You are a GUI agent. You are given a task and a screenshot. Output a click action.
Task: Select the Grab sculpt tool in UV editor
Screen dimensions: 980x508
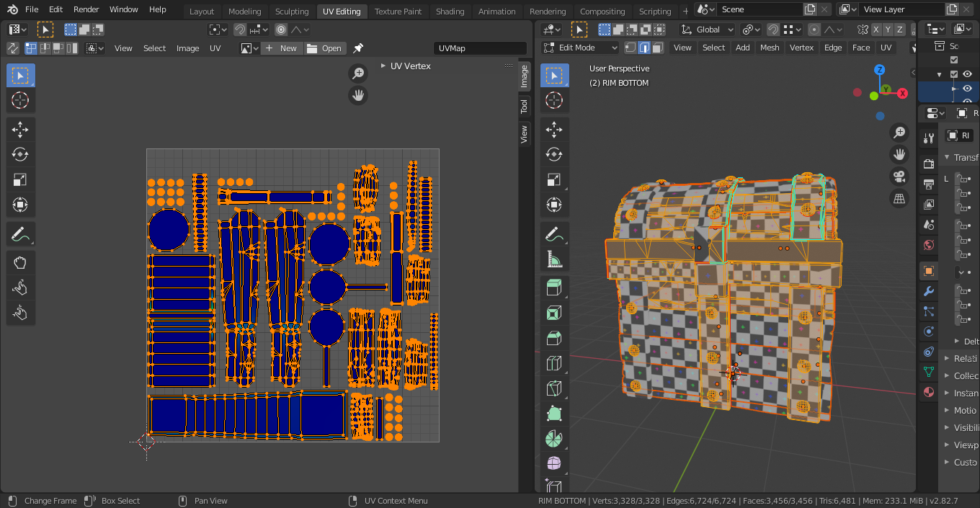click(20, 262)
